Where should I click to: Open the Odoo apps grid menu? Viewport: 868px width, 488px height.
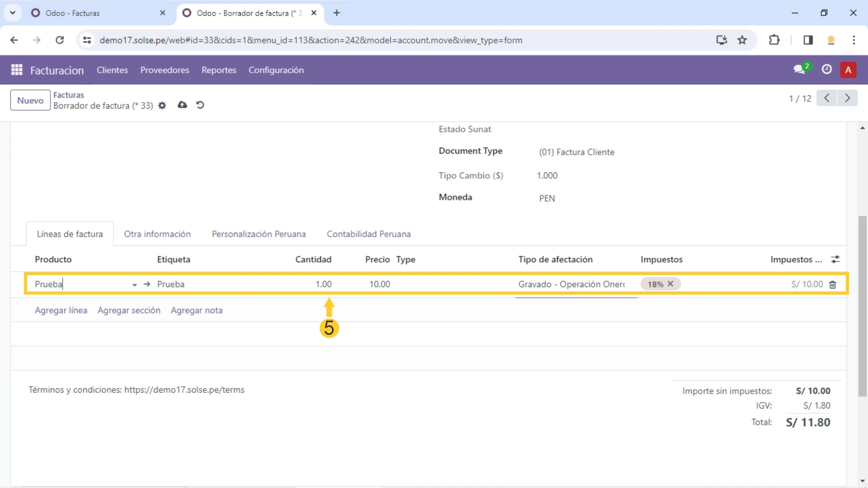click(17, 70)
